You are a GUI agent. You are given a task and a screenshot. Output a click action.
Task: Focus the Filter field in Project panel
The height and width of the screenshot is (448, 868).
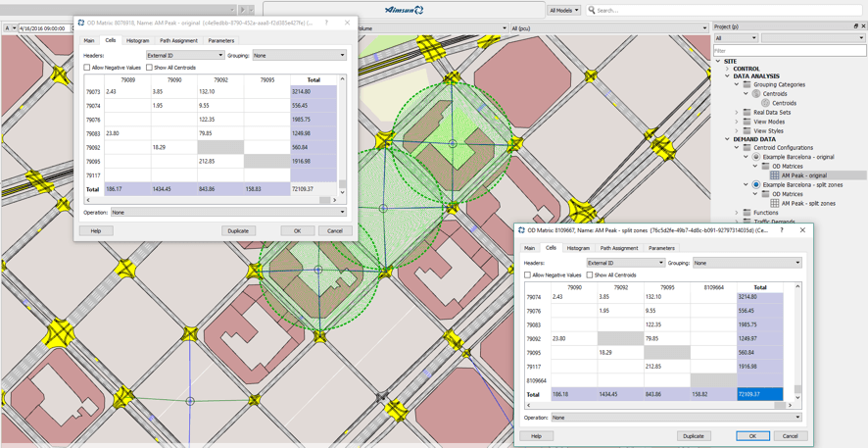[x=789, y=50]
